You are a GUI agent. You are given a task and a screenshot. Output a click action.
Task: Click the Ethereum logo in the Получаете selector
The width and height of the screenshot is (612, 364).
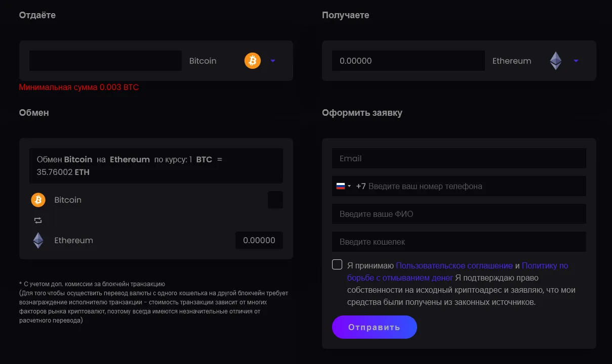tap(556, 61)
